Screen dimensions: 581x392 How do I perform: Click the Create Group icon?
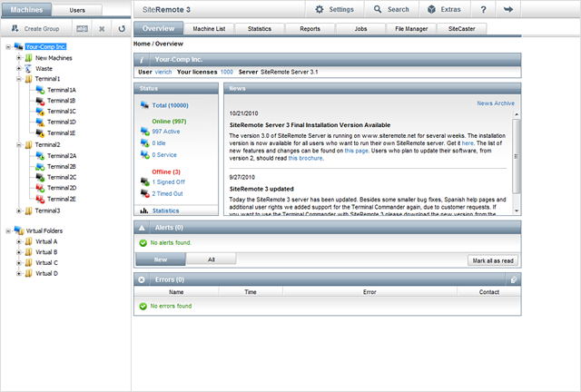[x=14, y=28]
